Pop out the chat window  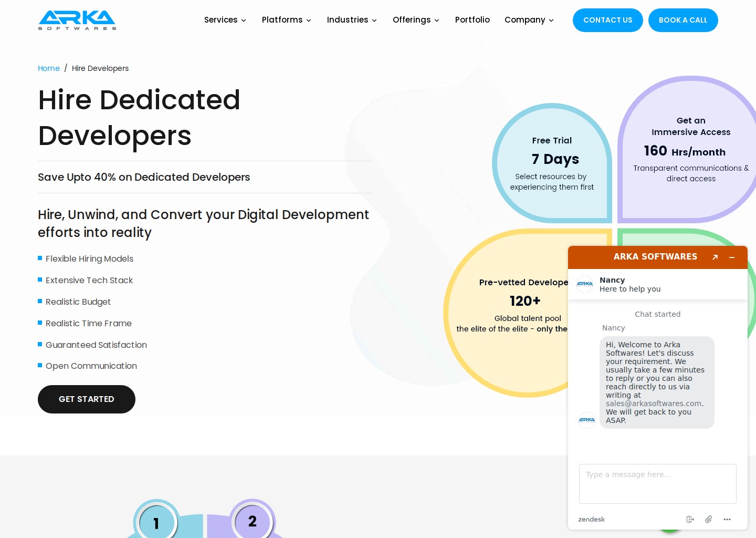(715, 257)
